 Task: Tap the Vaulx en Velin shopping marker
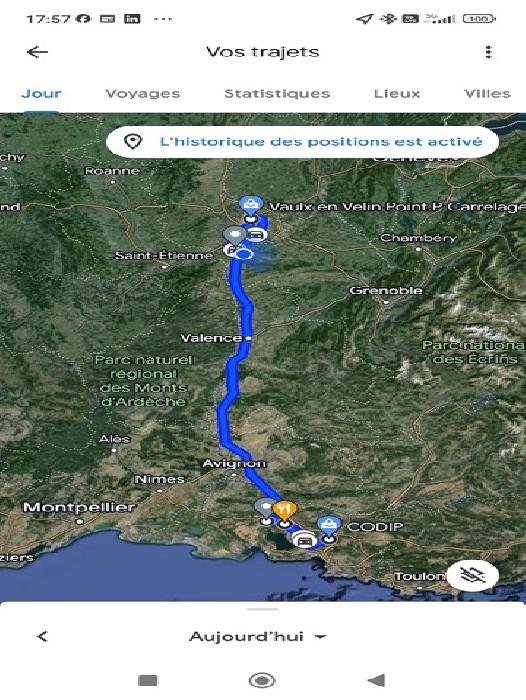(x=251, y=206)
